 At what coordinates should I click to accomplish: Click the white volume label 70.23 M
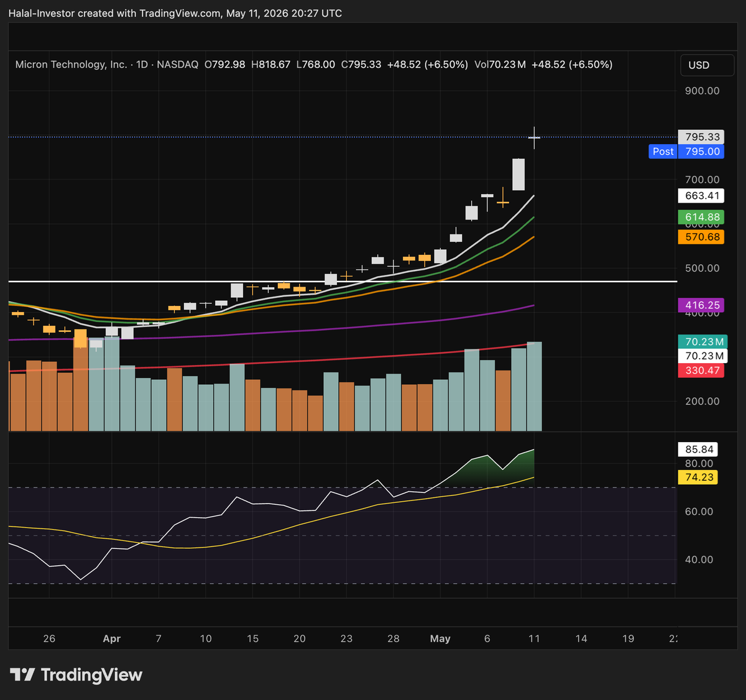coord(702,356)
